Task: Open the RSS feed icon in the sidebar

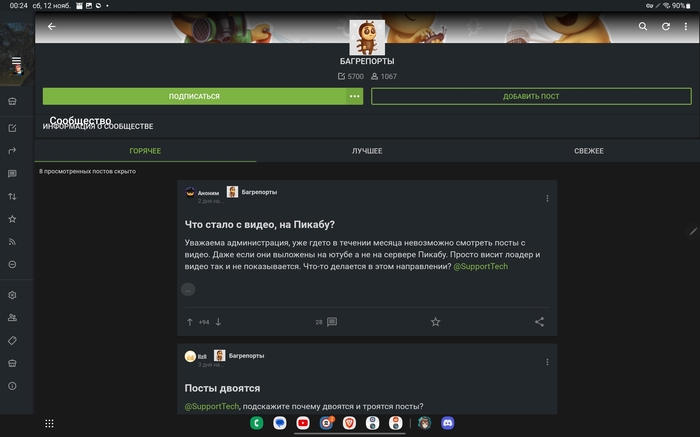Action: pyautogui.click(x=12, y=241)
